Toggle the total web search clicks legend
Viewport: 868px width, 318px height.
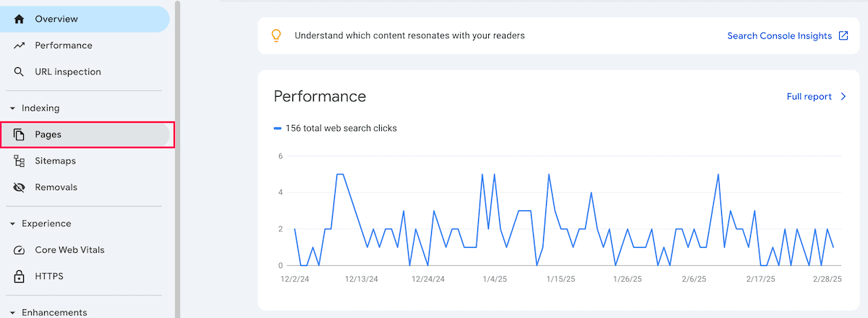[x=336, y=129]
